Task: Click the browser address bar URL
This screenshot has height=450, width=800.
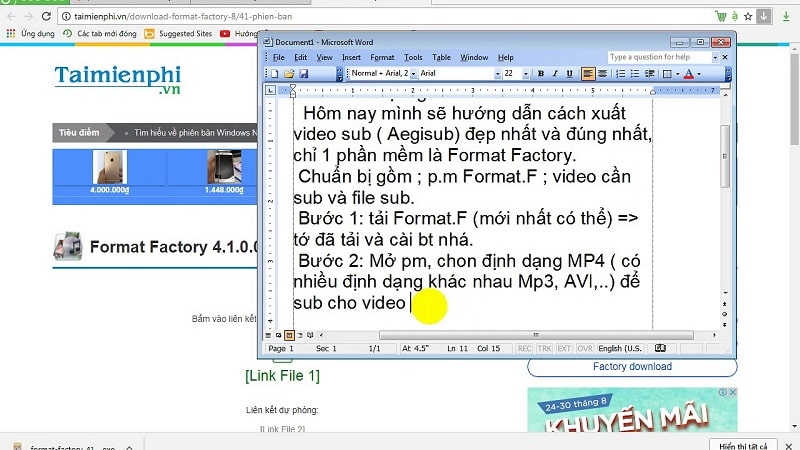Action: click(183, 16)
